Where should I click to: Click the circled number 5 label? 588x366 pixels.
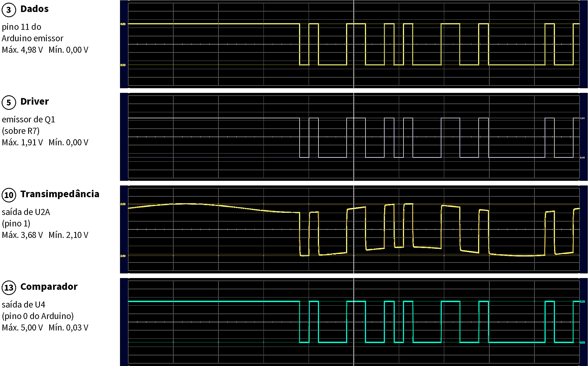pos(9,103)
